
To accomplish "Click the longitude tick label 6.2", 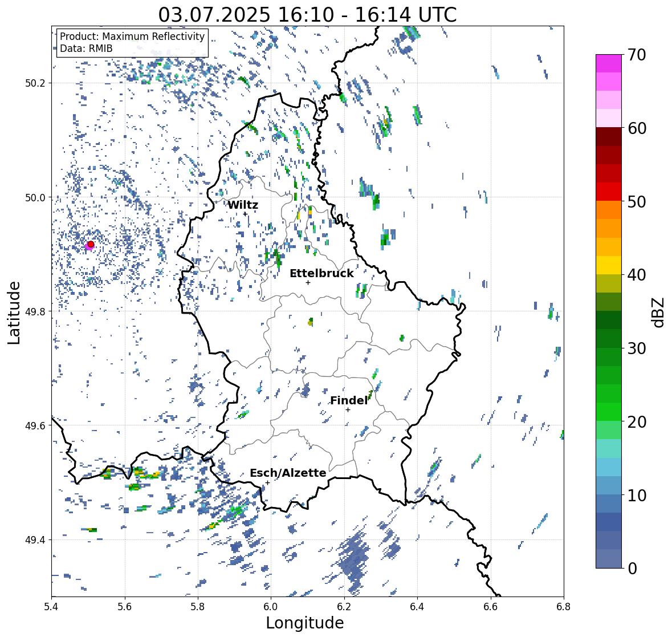I will pyautogui.click(x=344, y=606).
